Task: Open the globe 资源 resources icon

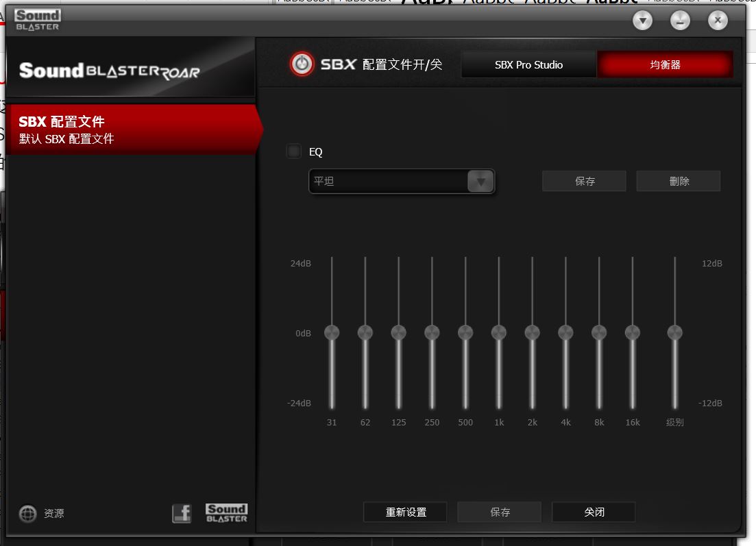Action: (x=27, y=514)
